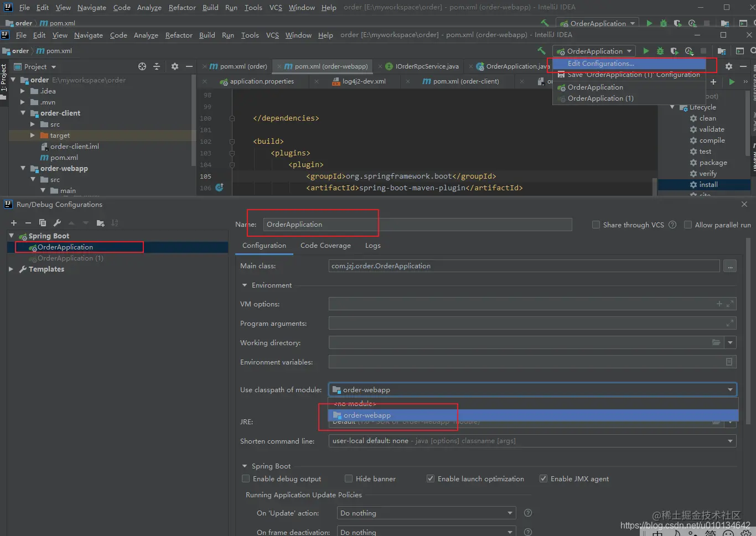
Task: Select OrderApplication (1) in run config dropdown list
Action: [x=629, y=98]
